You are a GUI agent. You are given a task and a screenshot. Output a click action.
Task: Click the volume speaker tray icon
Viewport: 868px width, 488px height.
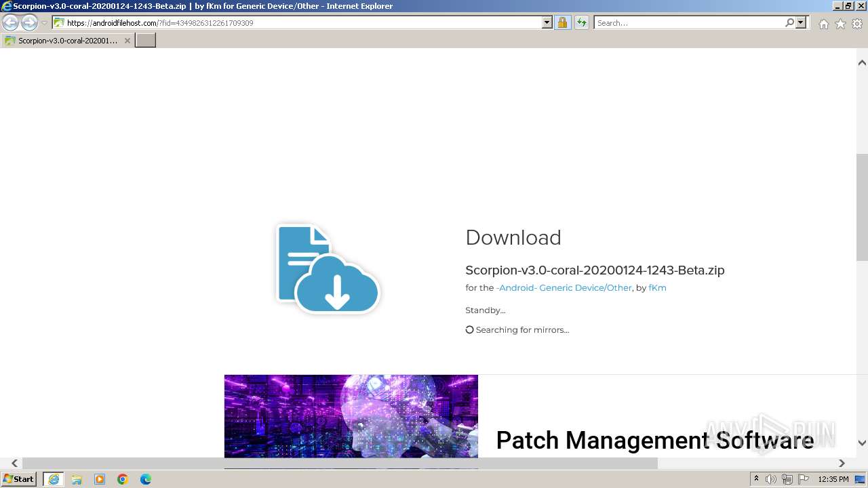tap(771, 479)
